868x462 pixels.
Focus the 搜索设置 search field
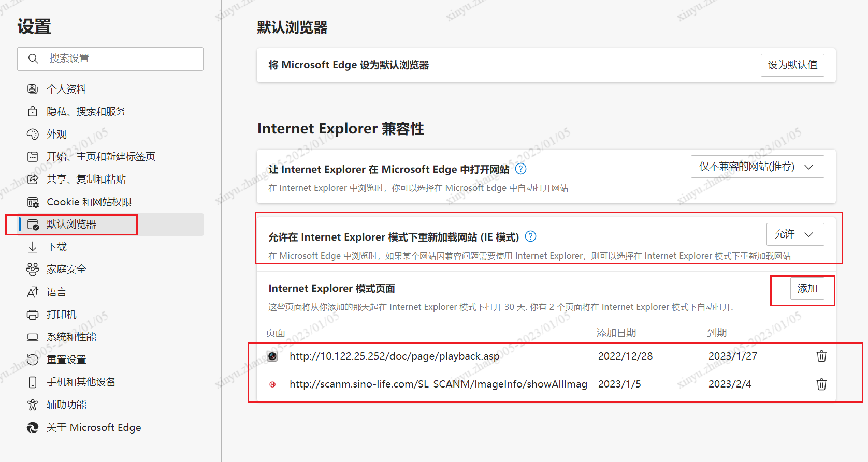[110, 58]
